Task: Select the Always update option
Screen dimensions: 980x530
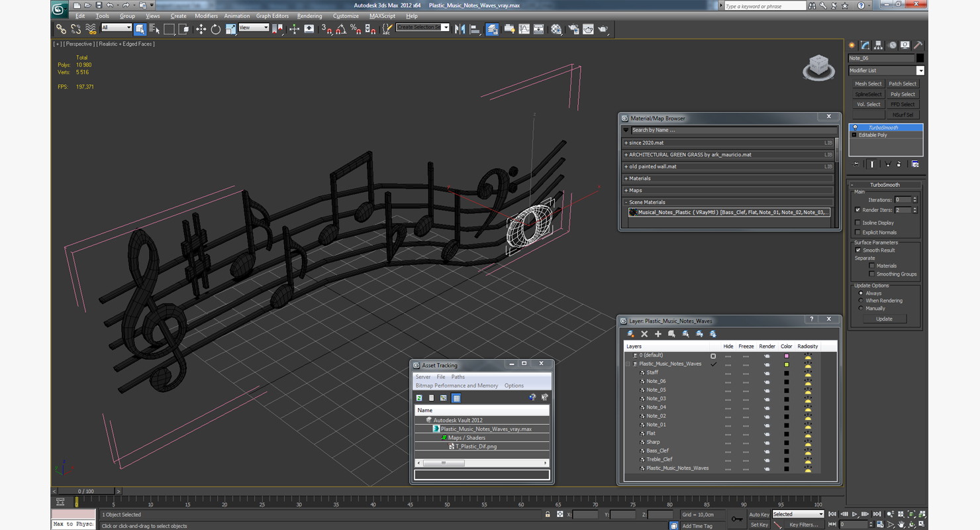Action: [861, 293]
